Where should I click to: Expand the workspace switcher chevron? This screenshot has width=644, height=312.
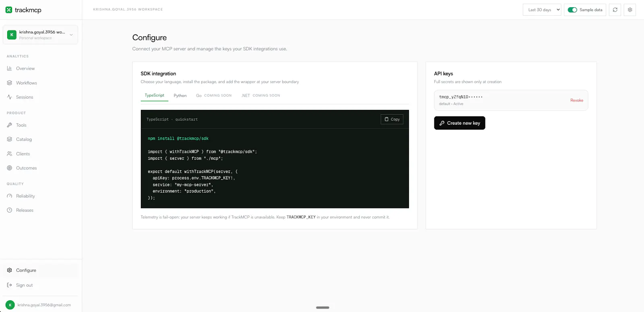tap(71, 35)
